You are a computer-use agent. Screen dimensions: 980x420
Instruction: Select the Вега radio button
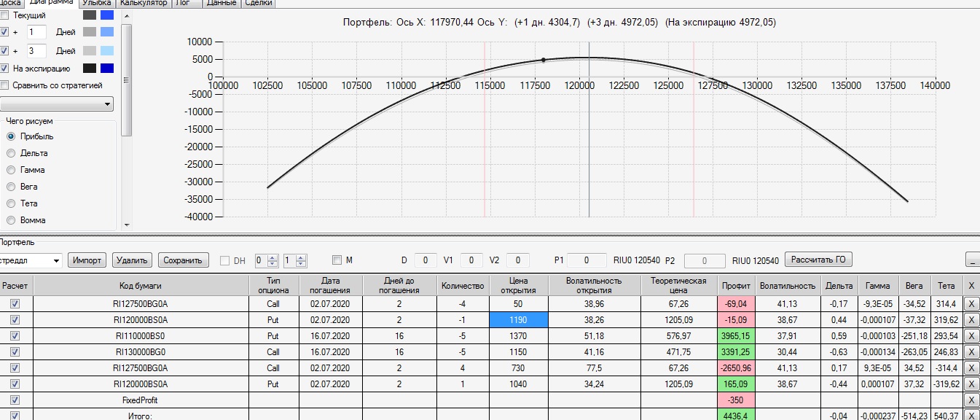point(11,187)
